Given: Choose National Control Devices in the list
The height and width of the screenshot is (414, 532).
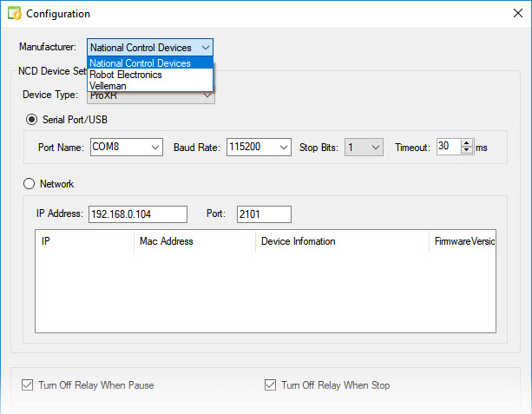Looking at the screenshot, I should click(150, 63).
